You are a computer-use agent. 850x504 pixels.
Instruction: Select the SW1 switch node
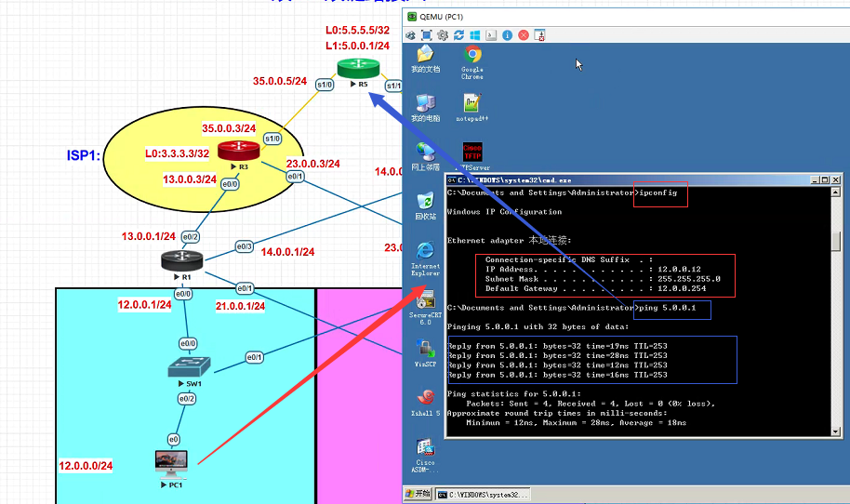pos(189,367)
